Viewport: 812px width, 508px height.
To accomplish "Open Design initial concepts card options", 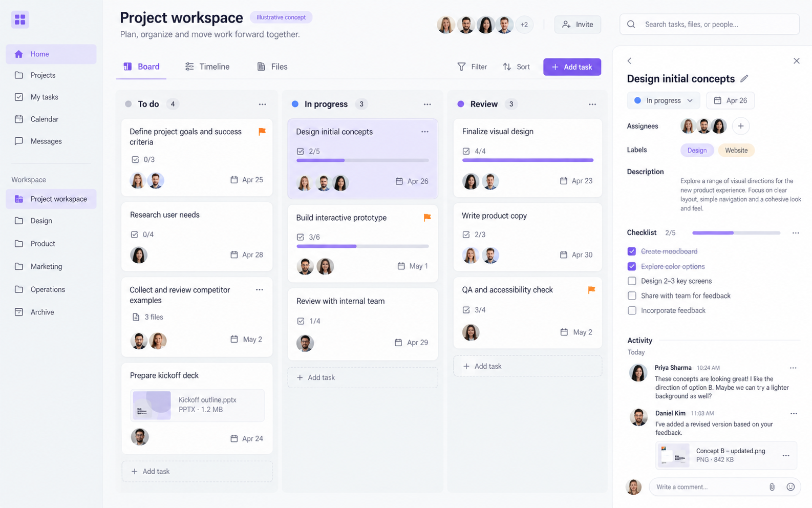I will click(x=425, y=132).
